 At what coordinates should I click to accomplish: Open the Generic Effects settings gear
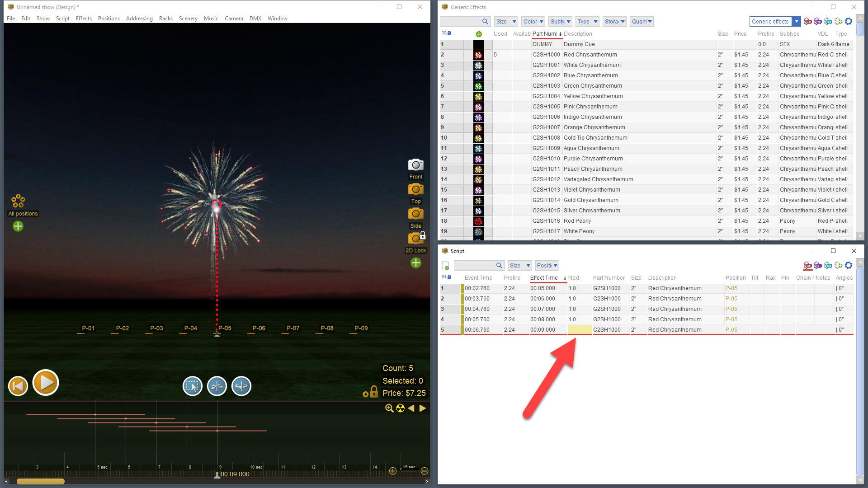tap(849, 21)
